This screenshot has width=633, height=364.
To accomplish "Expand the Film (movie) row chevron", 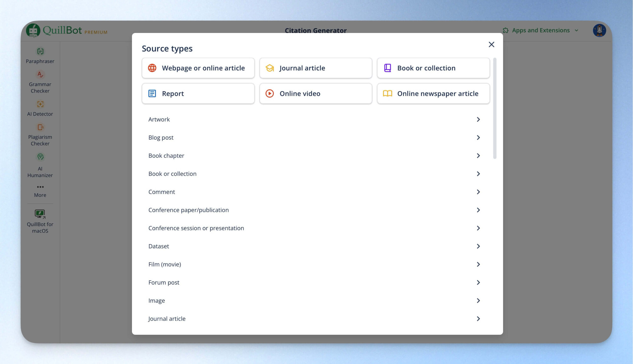I will [478, 264].
